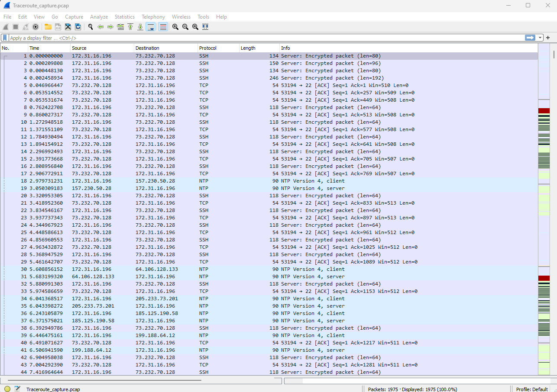Screen dimensions: 557x392
Task: Select packet 5 ACK with Win=510
Action: coord(269,85)
